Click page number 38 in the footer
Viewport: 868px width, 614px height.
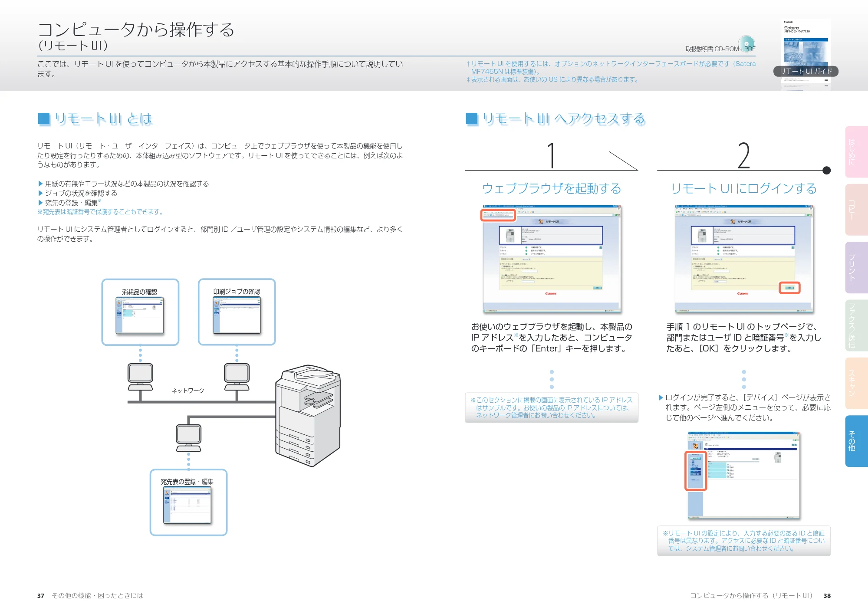pos(827,596)
